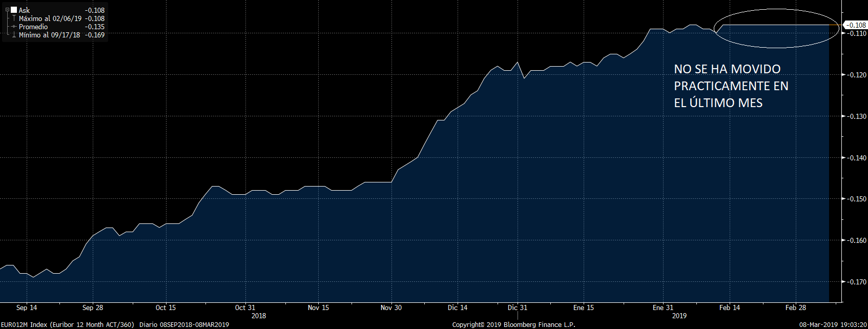Collapse the Ask legend tree
The height and width of the screenshot is (329, 868).
tap(7, 10)
